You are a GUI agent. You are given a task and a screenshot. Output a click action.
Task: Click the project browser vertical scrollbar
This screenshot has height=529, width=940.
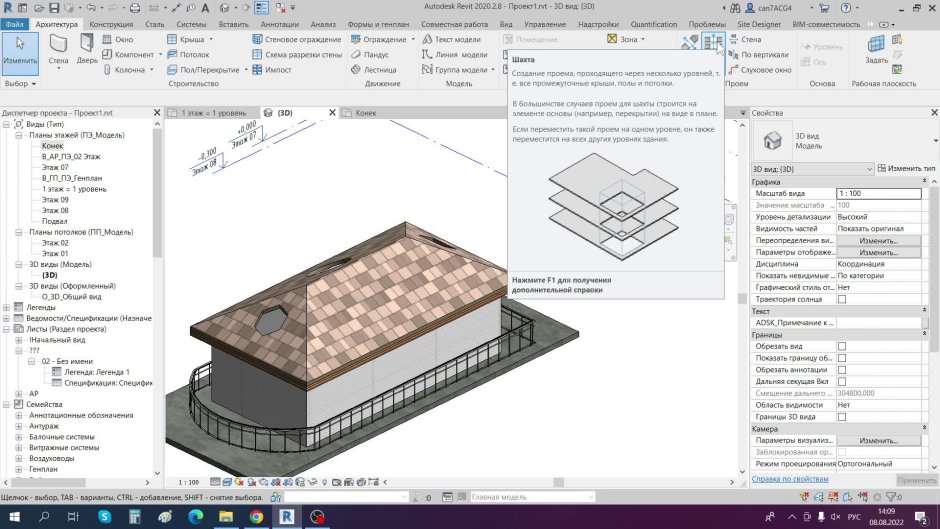tap(157, 192)
